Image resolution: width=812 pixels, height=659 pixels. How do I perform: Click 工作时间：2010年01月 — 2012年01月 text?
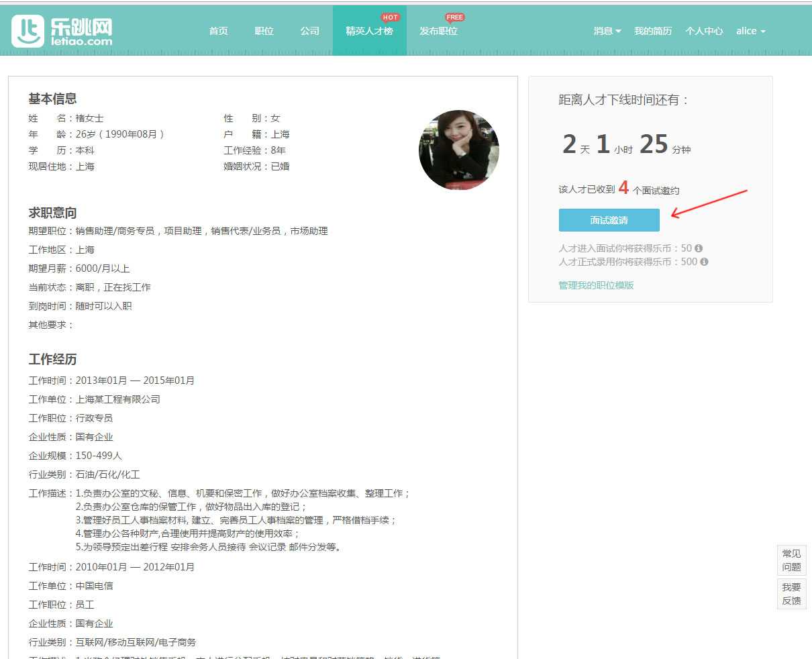point(111,567)
